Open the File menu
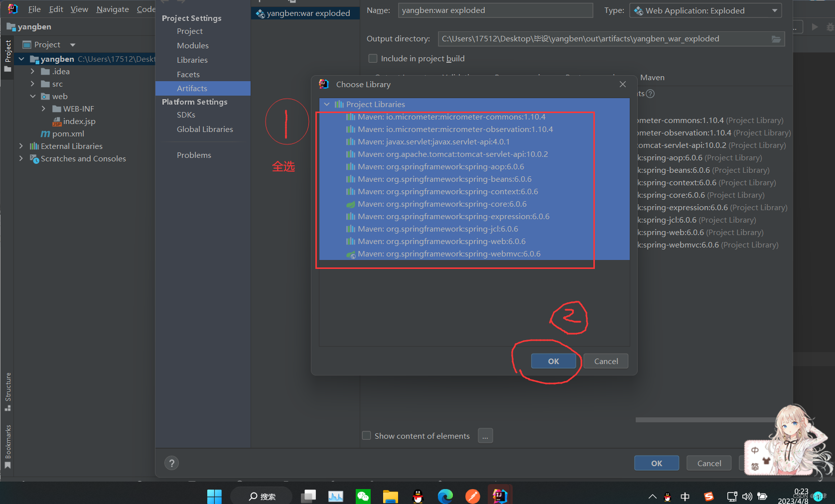The height and width of the screenshot is (504, 835). point(34,9)
